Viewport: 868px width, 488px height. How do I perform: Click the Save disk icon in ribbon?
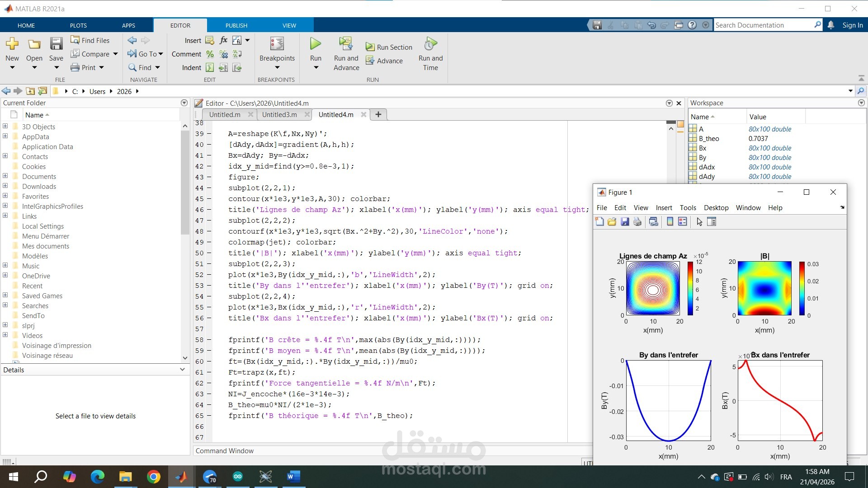(56, 44)
